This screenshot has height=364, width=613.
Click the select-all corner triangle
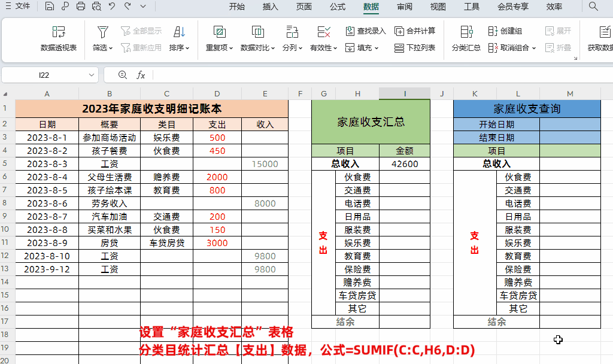[5, 94]
